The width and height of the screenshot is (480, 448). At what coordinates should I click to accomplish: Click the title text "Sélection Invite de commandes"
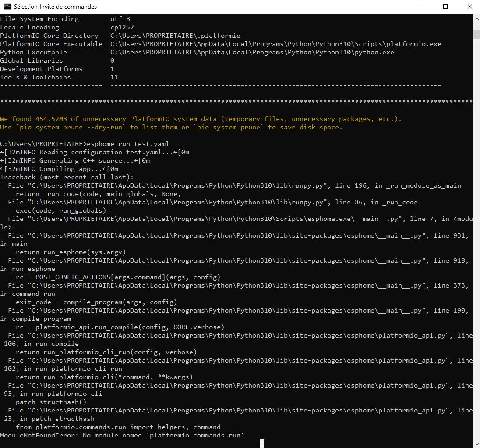56,7
